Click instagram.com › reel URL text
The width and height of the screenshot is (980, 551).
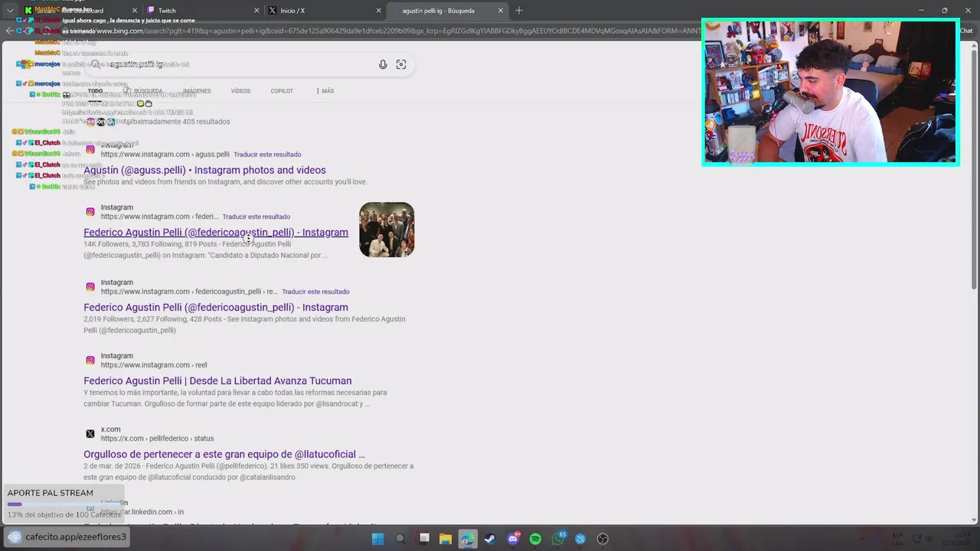pos(153,365)
